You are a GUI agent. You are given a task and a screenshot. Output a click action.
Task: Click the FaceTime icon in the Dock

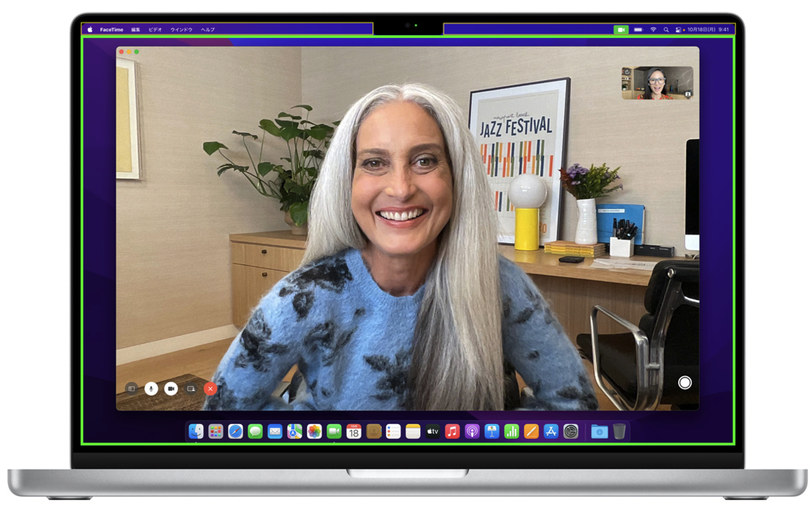(x=334, y=432)
